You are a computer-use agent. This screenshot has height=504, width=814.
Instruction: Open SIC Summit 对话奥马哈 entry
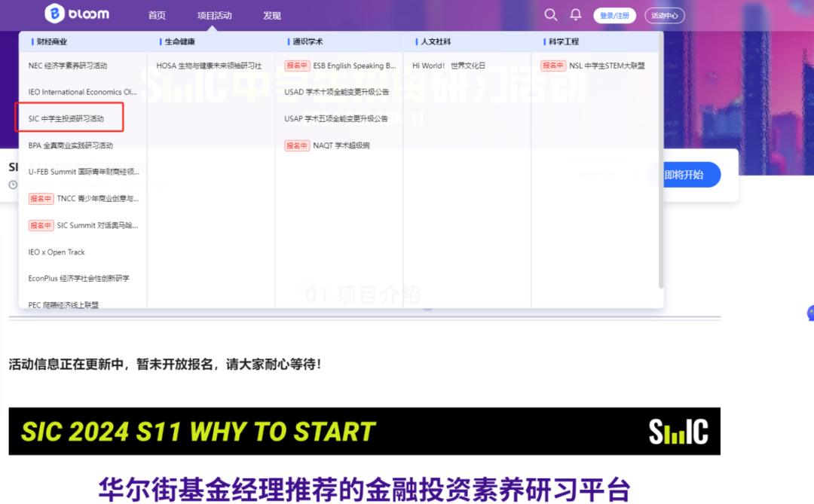point(97,225)
